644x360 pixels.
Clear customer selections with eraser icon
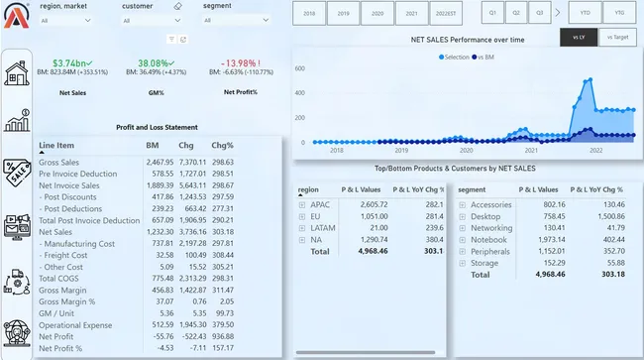click(177, 6)
